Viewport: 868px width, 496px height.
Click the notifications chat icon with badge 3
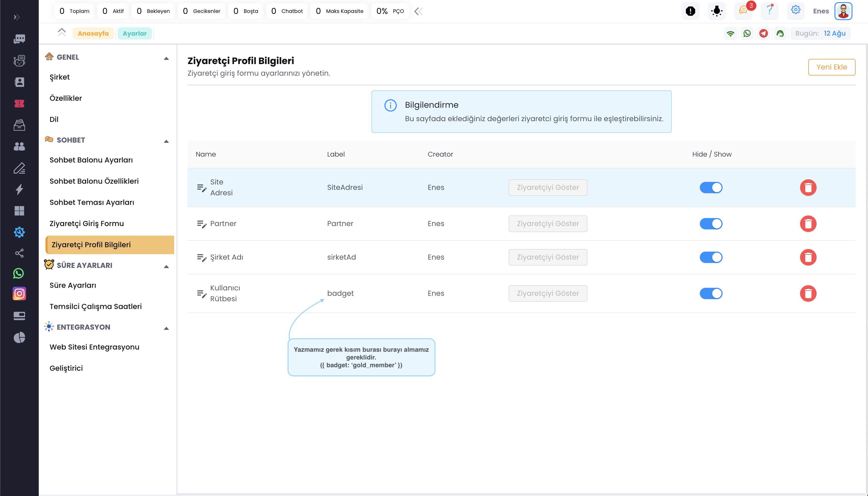point(743,11)
